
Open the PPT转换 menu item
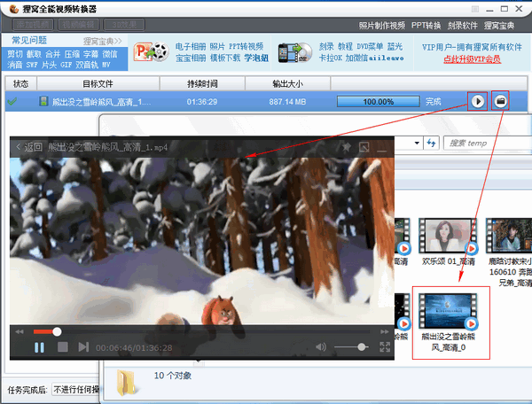[x=426, y=26]
